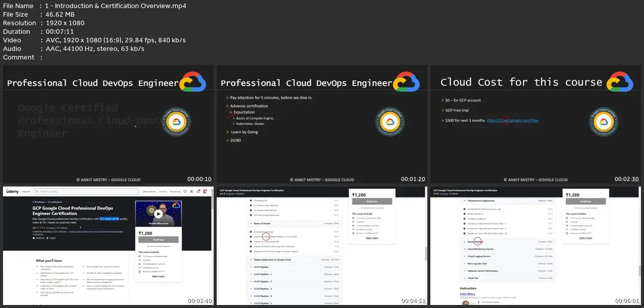Click the shopping cart icon in Udemy header
The height and width of the screenshot is (308, 644).
click(x=191, y=192)
